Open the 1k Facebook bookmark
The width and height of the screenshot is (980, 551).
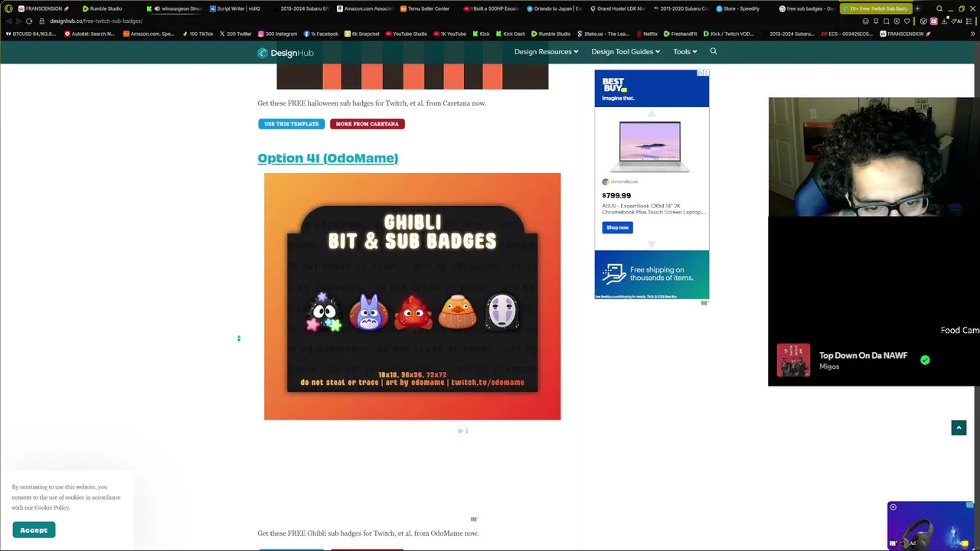coord(321,34)
